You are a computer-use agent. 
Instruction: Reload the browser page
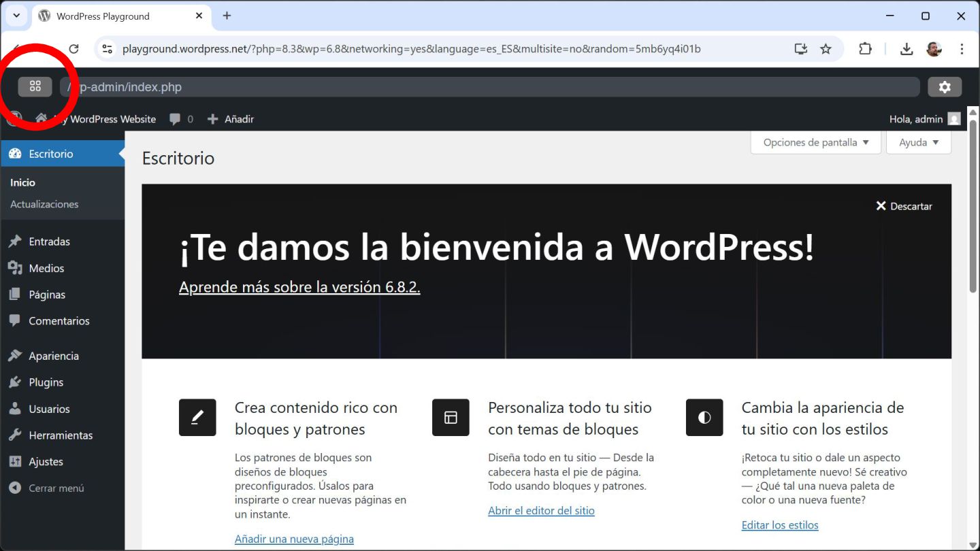pos(73,49)
